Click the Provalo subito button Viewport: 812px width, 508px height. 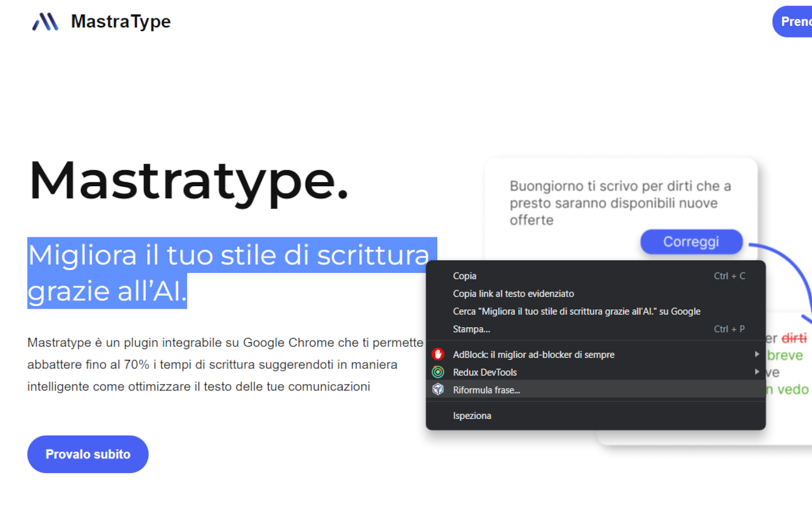point(88,454)
